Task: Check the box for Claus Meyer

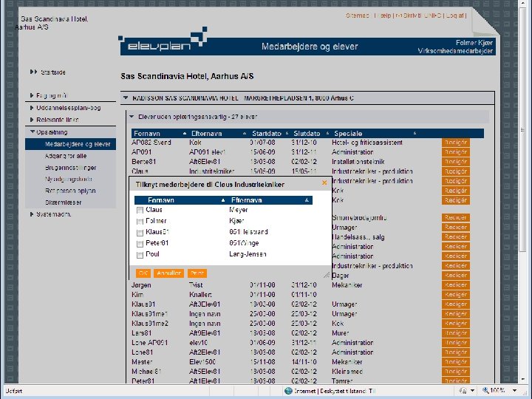Action: coord(140,211)
